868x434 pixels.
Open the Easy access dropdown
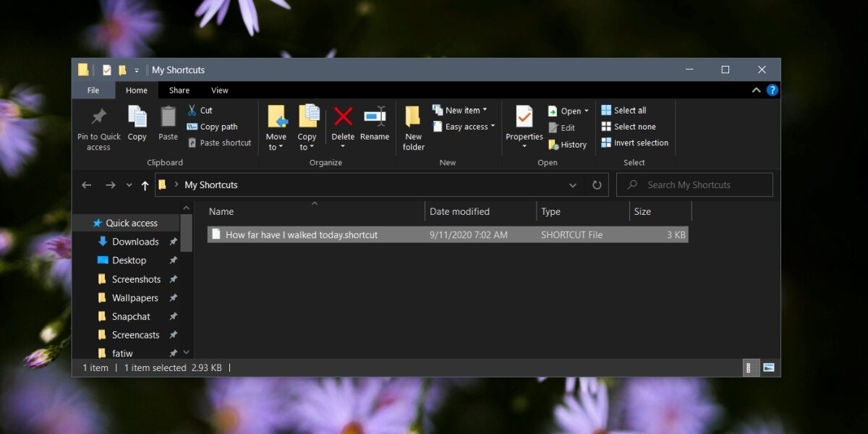(x=470, y=127)
